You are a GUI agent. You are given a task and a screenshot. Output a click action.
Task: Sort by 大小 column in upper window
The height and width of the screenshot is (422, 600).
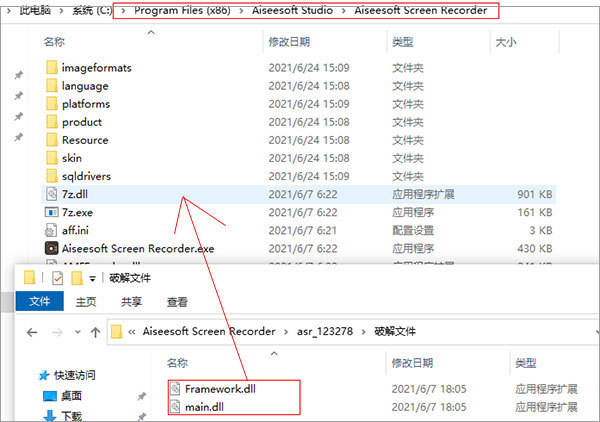(506, 42)
